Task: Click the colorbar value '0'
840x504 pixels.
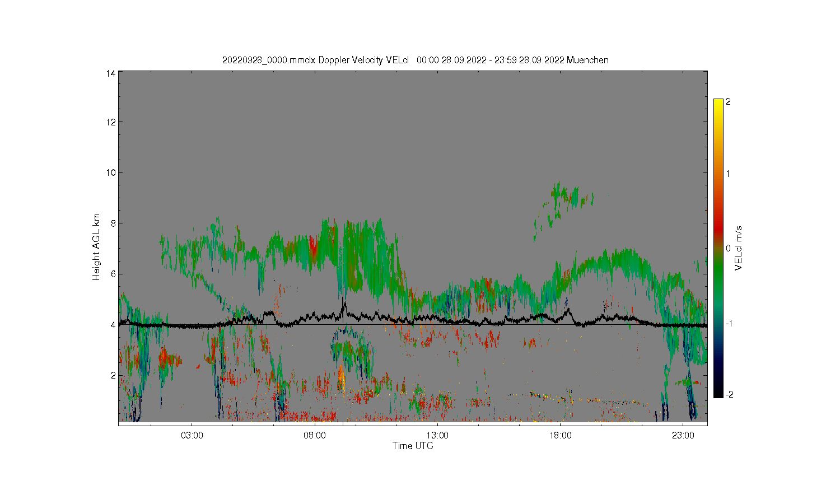Action: (728, 248)
